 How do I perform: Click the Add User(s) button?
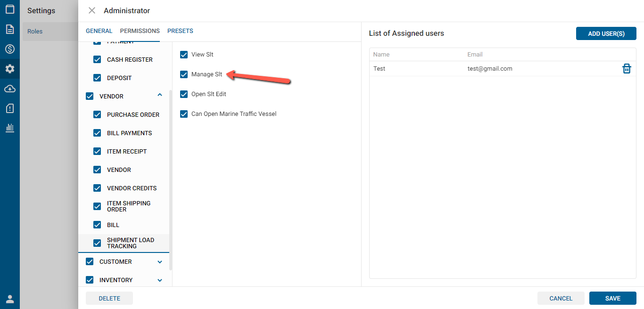pyautogui.click(x=606, y=33)
